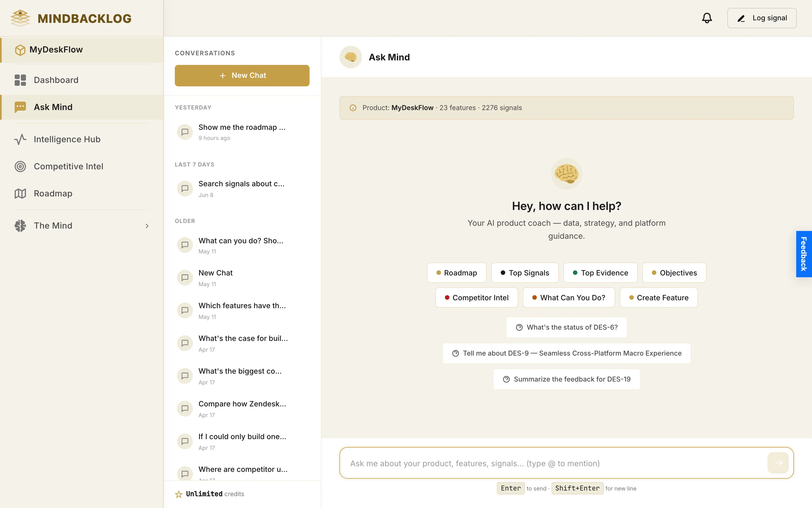Navigate to Roadmap in sidebar
This screenshot has width=812, height=508.
[82, 194]
